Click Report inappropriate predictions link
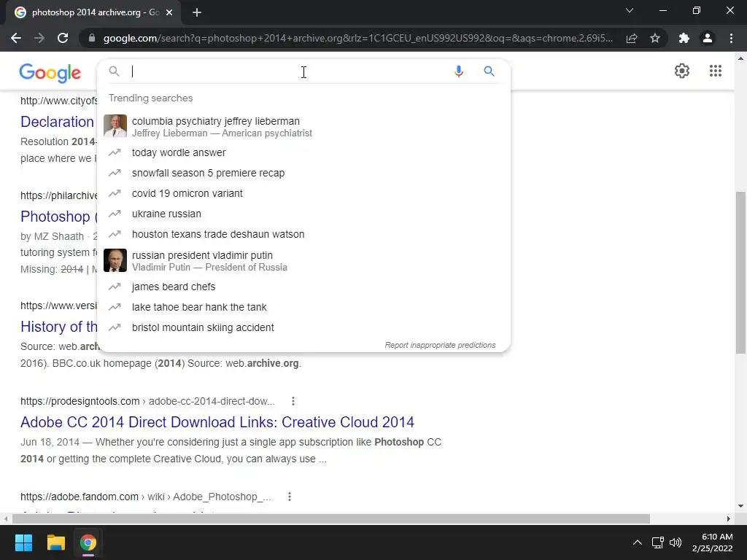The height and width of the screenshot is (560, 747). point(440,345)
